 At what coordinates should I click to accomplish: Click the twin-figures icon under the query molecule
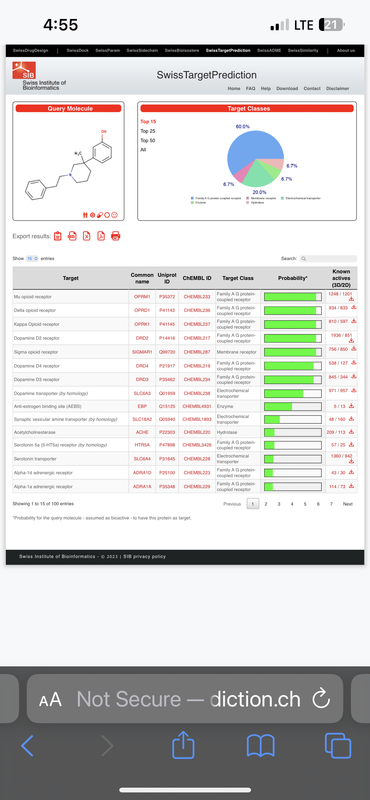[85, 215]
